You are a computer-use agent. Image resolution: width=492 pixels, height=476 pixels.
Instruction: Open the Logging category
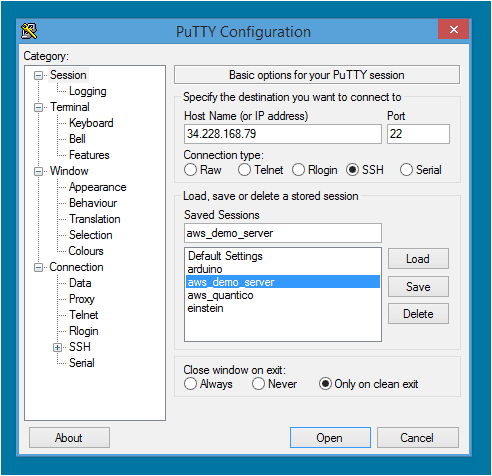click(x=88, y=91)
